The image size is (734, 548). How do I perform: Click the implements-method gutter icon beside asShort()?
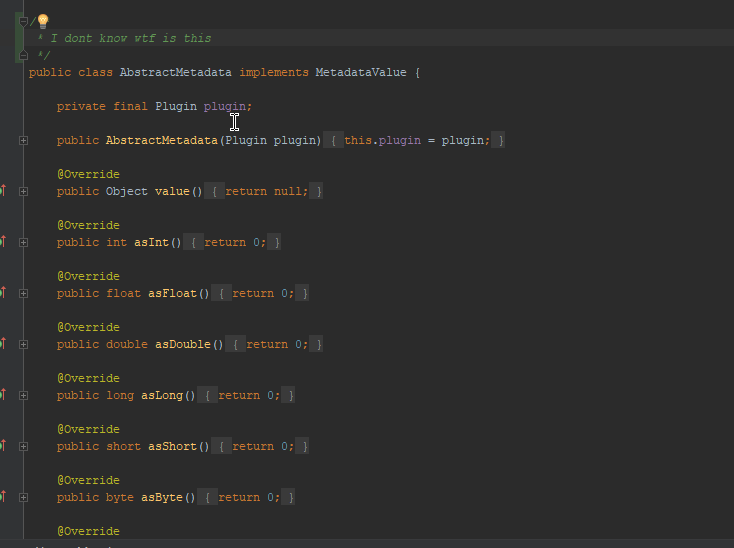[3, 445]
